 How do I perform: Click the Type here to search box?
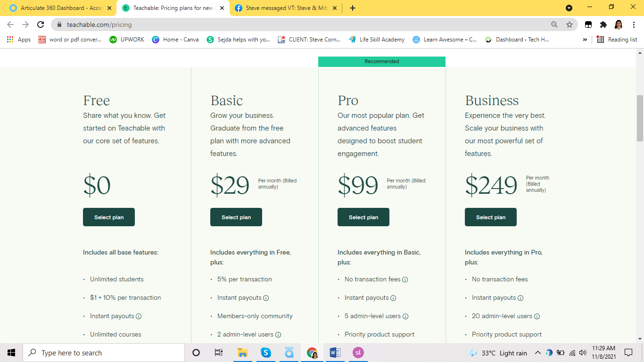click(104, 353)
